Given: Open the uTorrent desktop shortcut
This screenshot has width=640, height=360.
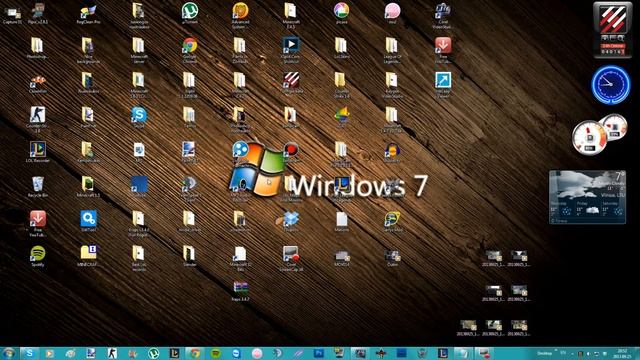Looking at the screenshot, I should coord(190,12).
